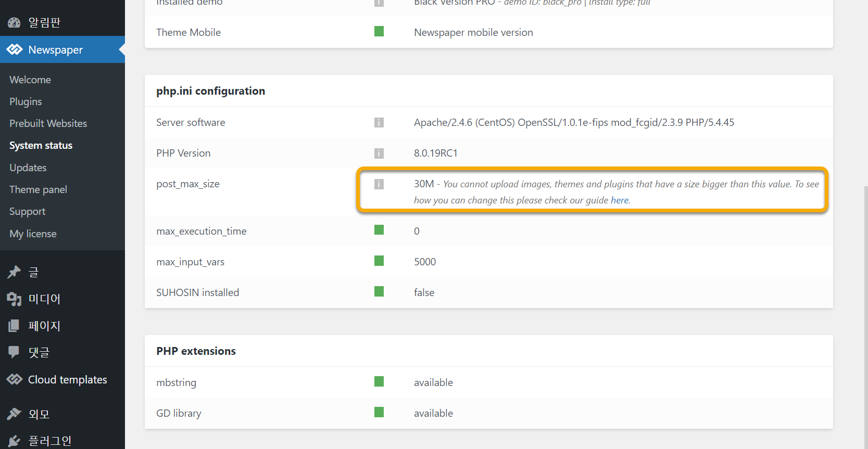Viewport: 868px width, 449px height.
Task: Click the info icon beside Server software
Action: click(x=379, y=122)
